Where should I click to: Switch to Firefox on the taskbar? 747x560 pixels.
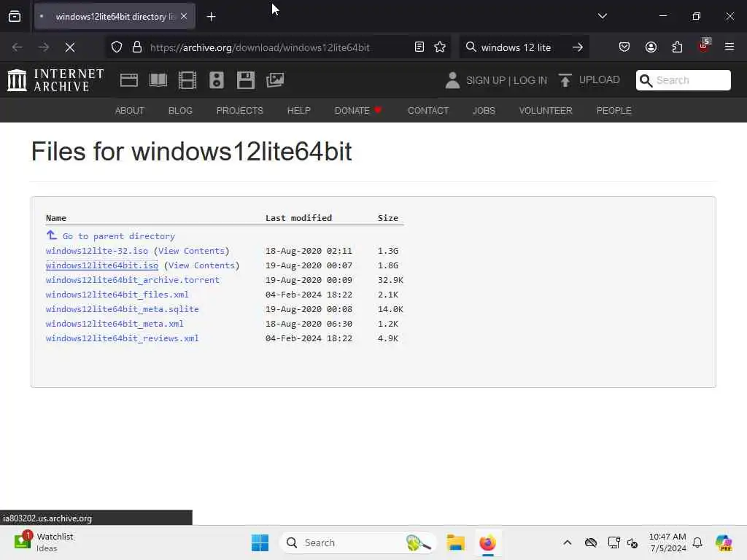pyautogui.click(x=488, y=542)
